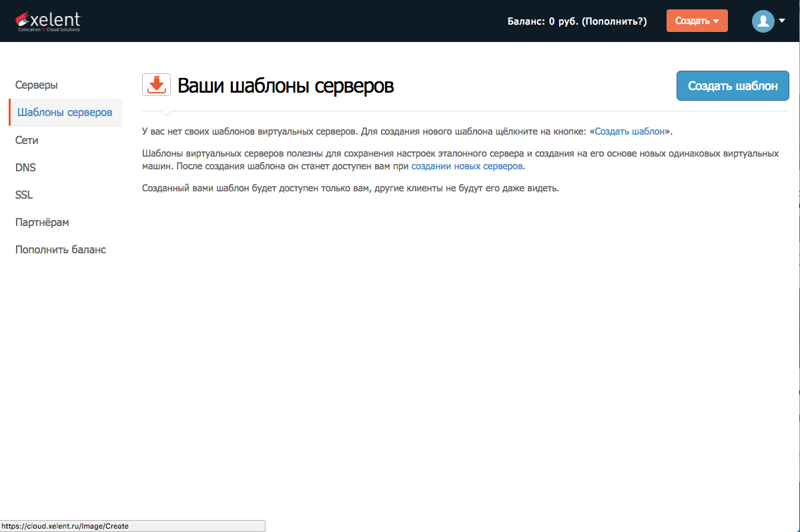Open the orange Создать dropdown menu
This screenshot has height=532, width=800.
(x=697, y=21)
